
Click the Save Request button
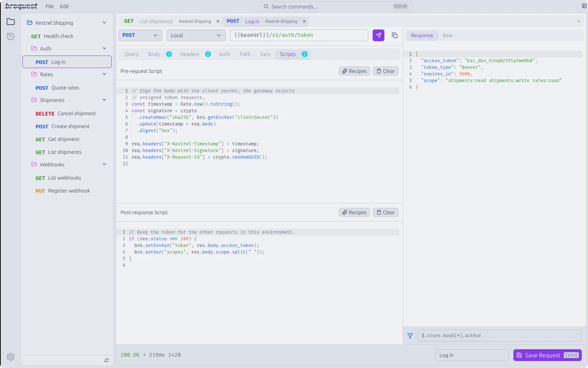click(548, 355)
